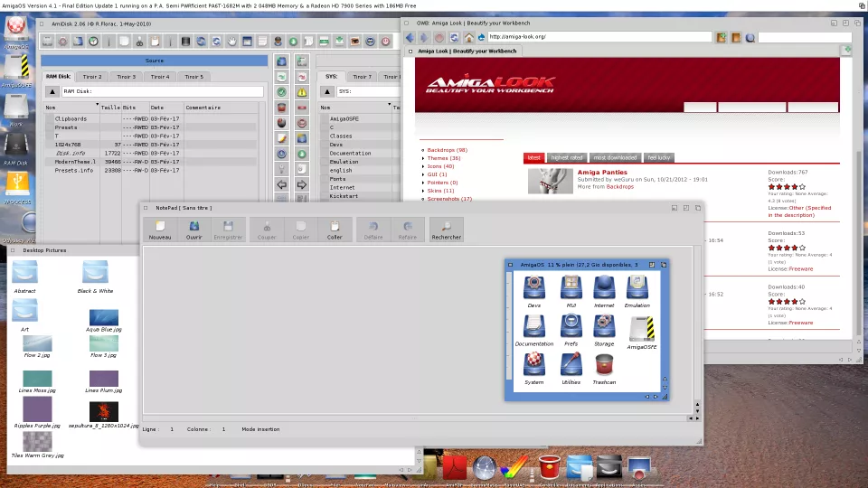Screen dimensions: 868x488
Task: Go to parent directory of SYS:
Action: (x=327, y=91)
